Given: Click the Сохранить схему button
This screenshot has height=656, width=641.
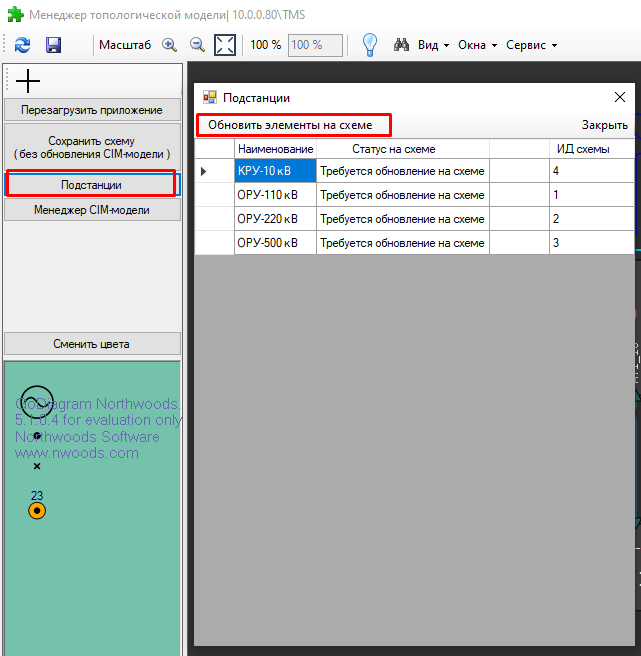Looking at the screenshot, I should pyautogui.click(x=92, y=147).
